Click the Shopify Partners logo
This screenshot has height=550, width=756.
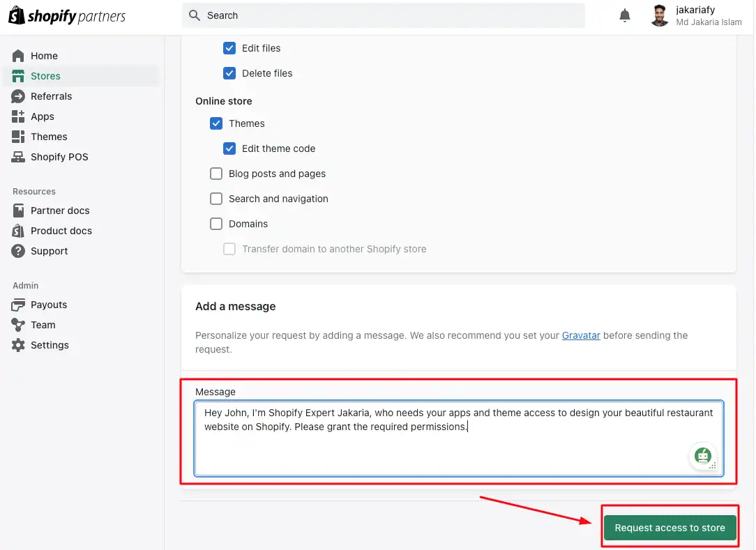[67, 16]
